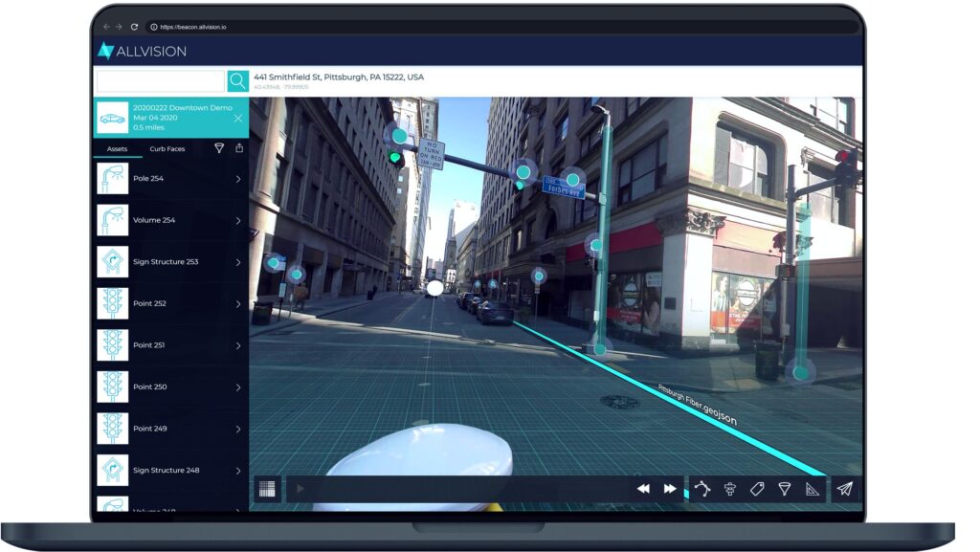Click the browser forward arrow
Screen dimensions: 980x552
(x=119, y=27)
